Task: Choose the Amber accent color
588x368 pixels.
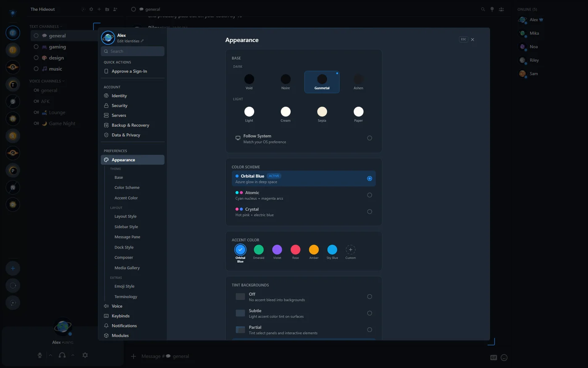Action: click(314, 250)
